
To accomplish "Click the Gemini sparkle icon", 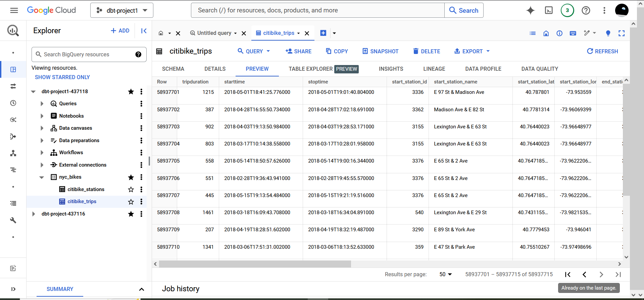I will [x=531, y=10].
